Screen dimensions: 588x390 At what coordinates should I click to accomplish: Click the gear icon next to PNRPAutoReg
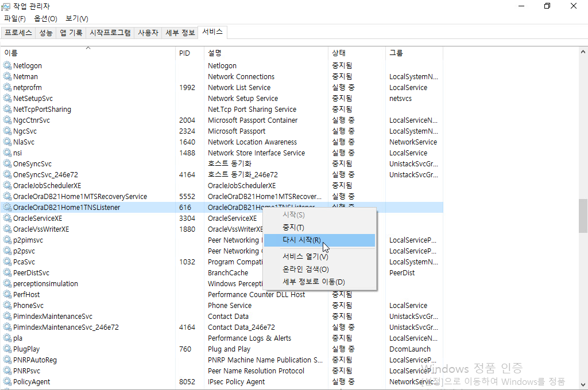pyautogui.click(x=7, y=360)
